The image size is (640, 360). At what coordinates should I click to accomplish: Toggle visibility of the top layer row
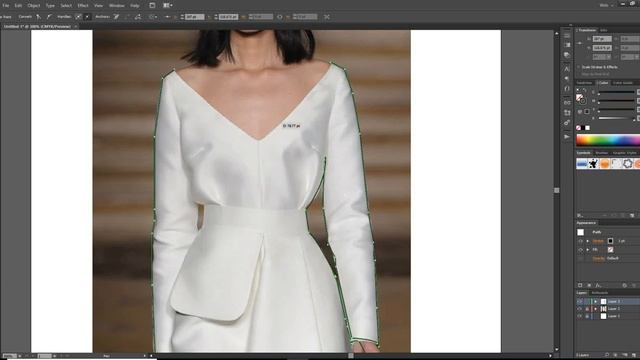click(580, 301)
